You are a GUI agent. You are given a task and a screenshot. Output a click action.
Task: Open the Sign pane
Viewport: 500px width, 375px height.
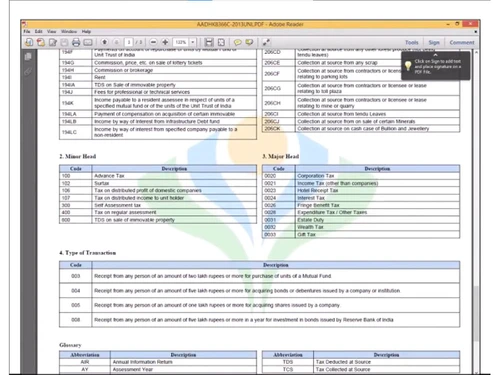[x=434, y=43]
